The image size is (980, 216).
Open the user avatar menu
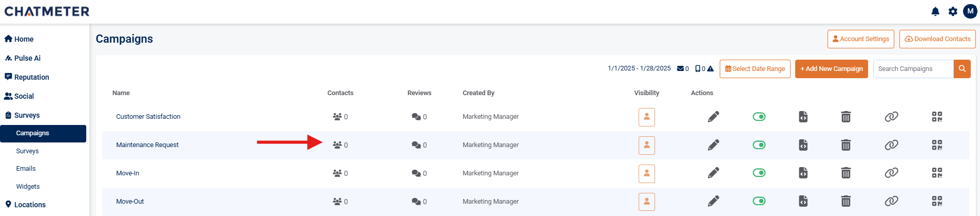coord(970,11)
